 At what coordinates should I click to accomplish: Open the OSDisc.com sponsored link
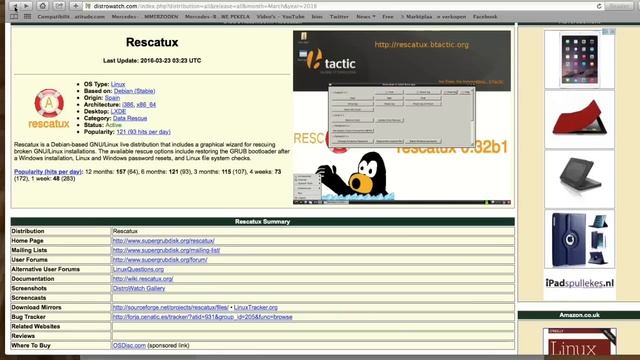click(129, 345)
